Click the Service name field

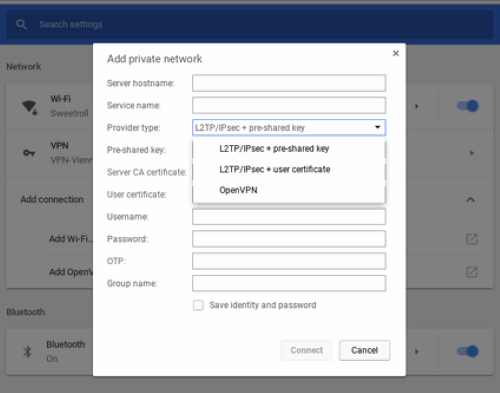[289, 105]
